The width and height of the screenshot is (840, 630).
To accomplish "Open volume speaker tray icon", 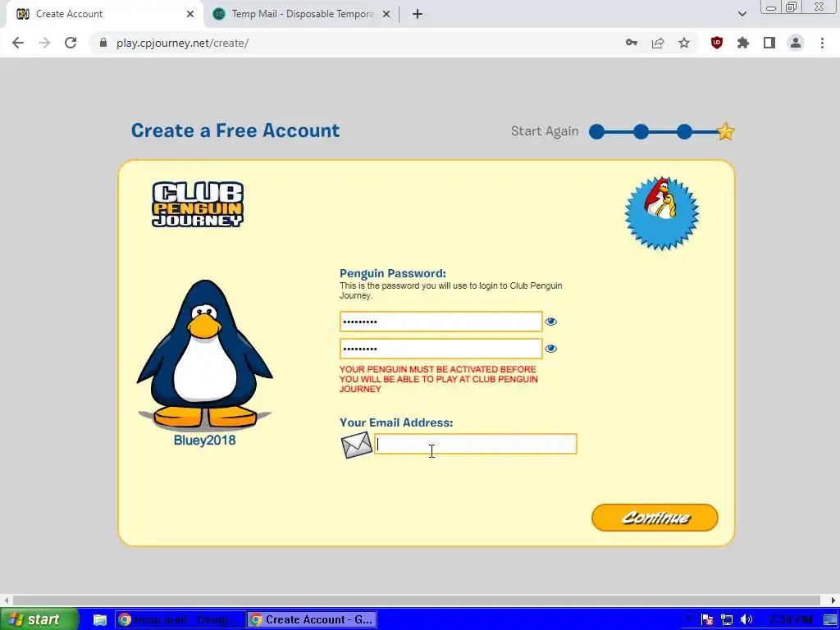I will pos(746,620).
